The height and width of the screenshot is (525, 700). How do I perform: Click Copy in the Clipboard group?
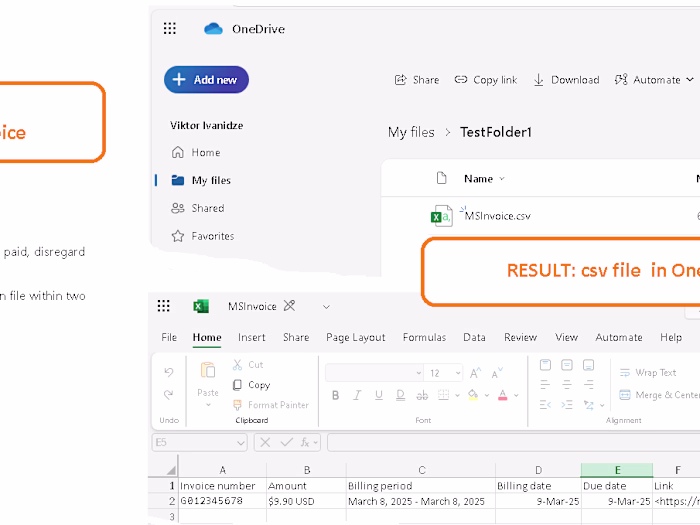[x=252, y=385]
